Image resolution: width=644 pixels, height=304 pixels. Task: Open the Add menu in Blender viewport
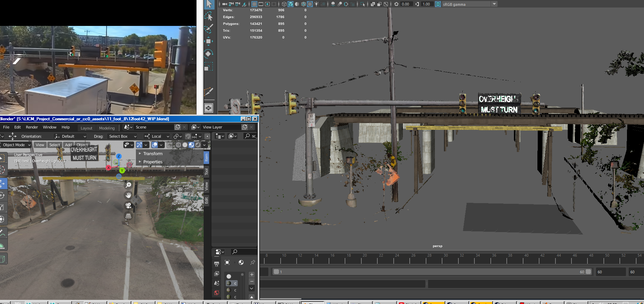68,145
